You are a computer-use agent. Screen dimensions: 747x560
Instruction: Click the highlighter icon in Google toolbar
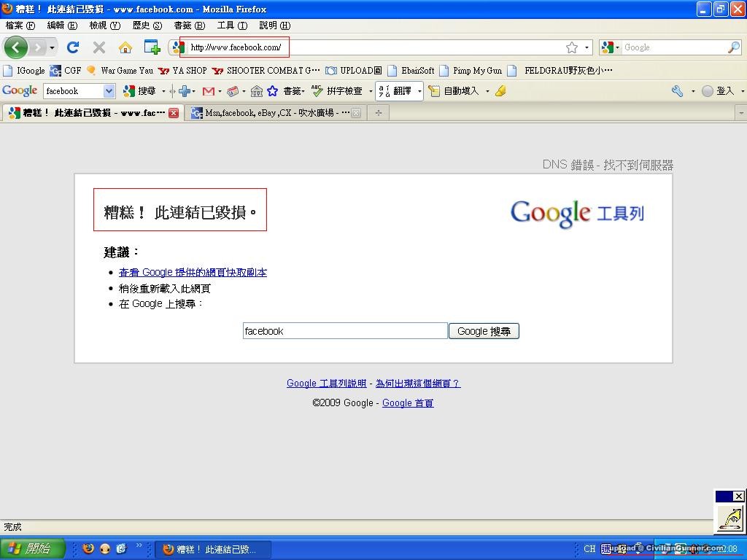500,91
